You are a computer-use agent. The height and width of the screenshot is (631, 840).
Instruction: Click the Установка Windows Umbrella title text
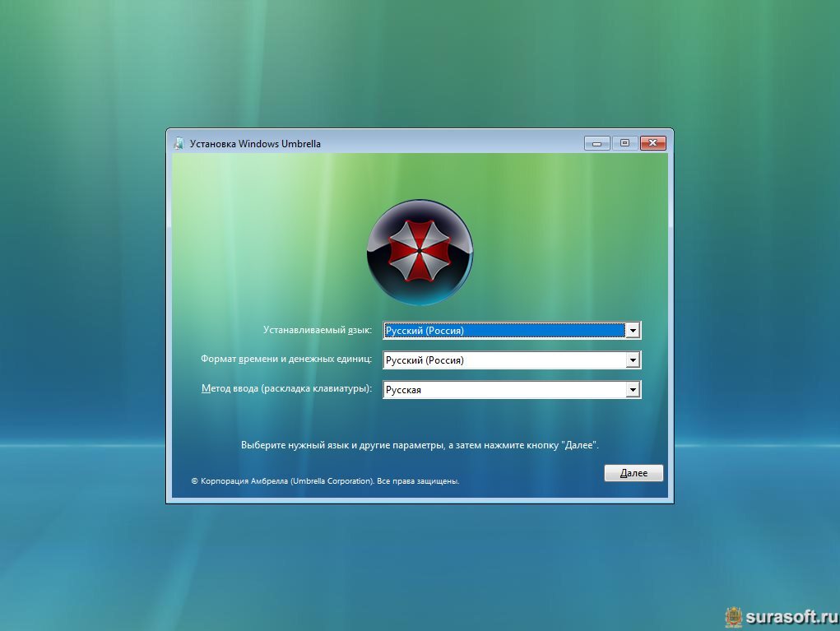255,143
